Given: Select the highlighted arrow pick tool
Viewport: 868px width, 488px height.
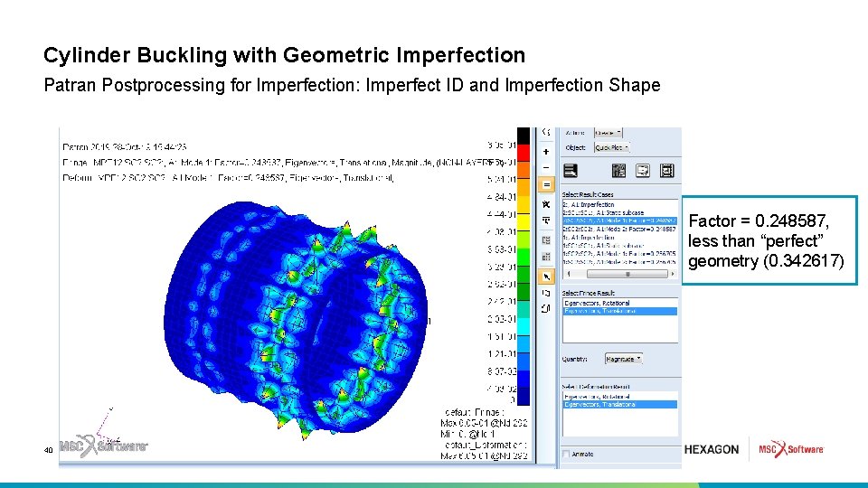Looking at the screenshot, I should [x=546, y=277].
